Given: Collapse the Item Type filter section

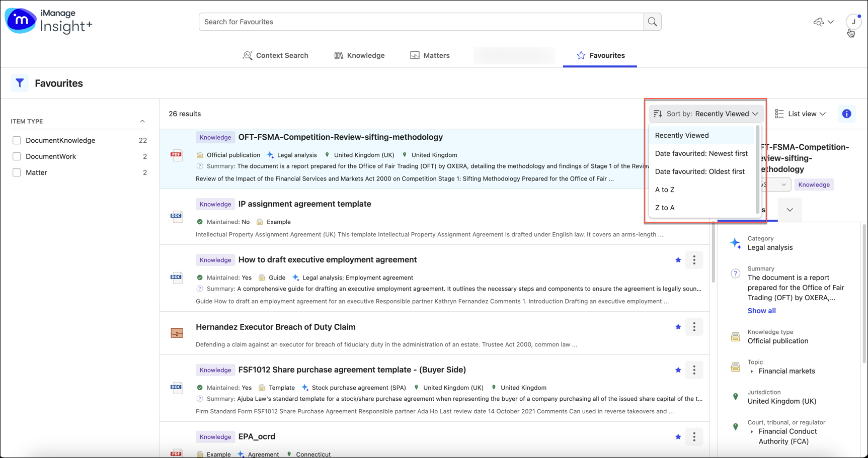Looking at the screenshot, I should click(x=142, y=121).
